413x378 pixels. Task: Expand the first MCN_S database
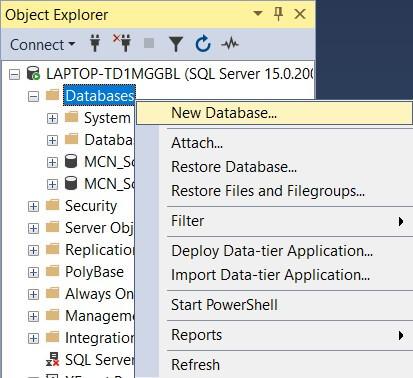pos(52,162)
